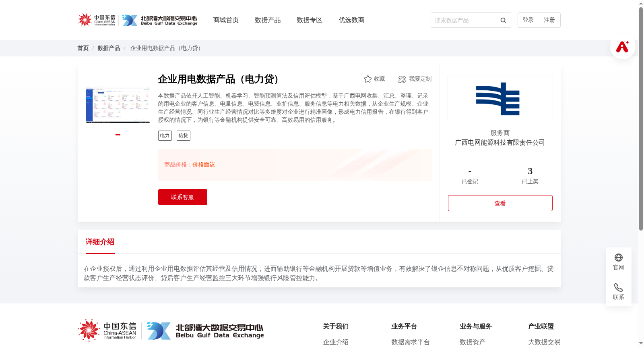Click the 价格面议 price text
Image resolution: width=644 pixels, height=347 pixels.
click(x=204, y=165)
